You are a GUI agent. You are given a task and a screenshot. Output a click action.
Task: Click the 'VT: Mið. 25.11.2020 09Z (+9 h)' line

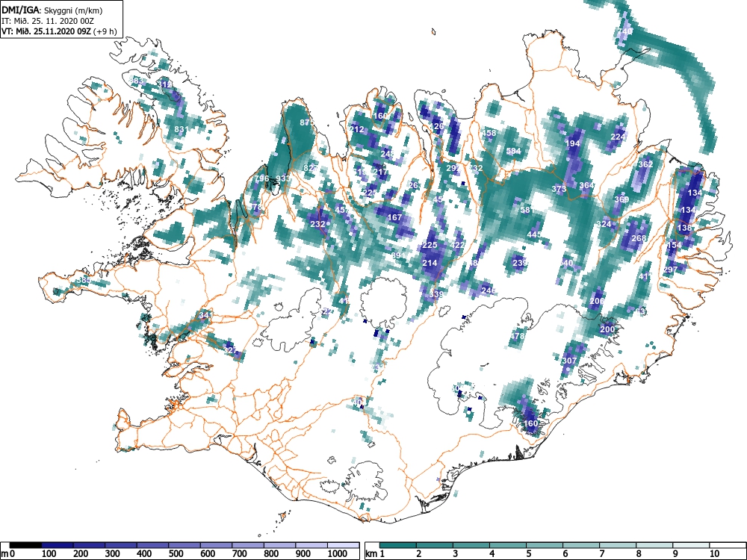[x=59, y=31]
